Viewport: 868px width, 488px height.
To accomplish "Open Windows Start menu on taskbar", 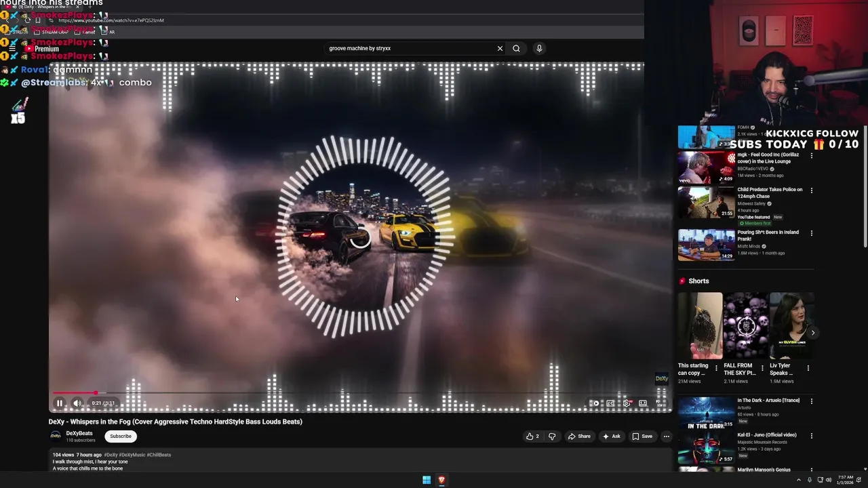I will pyautogui.click(x=427, y=480).
